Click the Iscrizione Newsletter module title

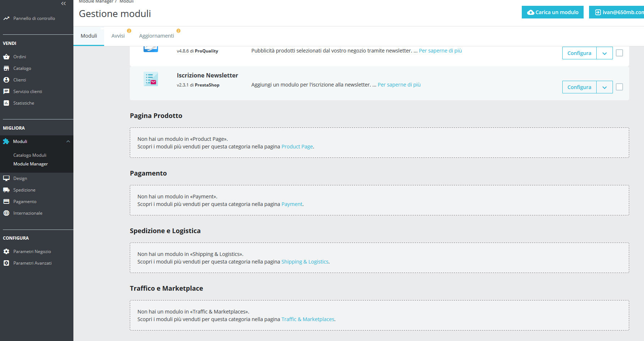pyautogui.click(x=207, y=75)
